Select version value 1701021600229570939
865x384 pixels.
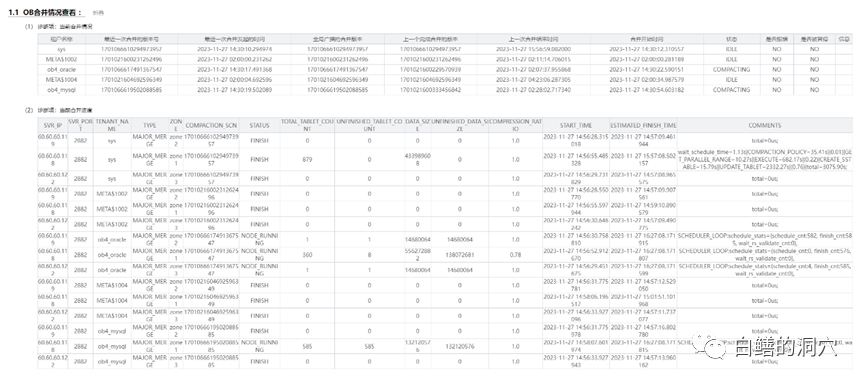431,70
